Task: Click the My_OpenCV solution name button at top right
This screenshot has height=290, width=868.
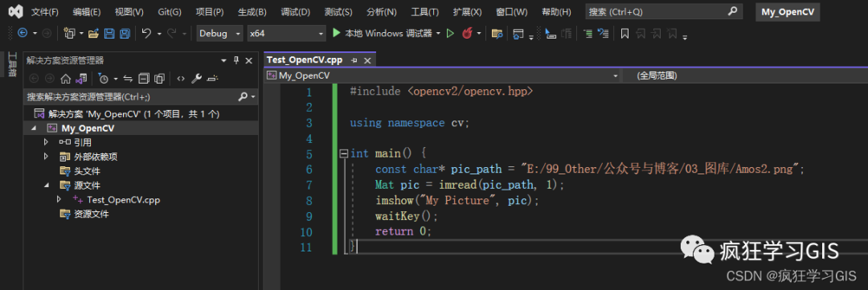Action: (x=787, y=11)
